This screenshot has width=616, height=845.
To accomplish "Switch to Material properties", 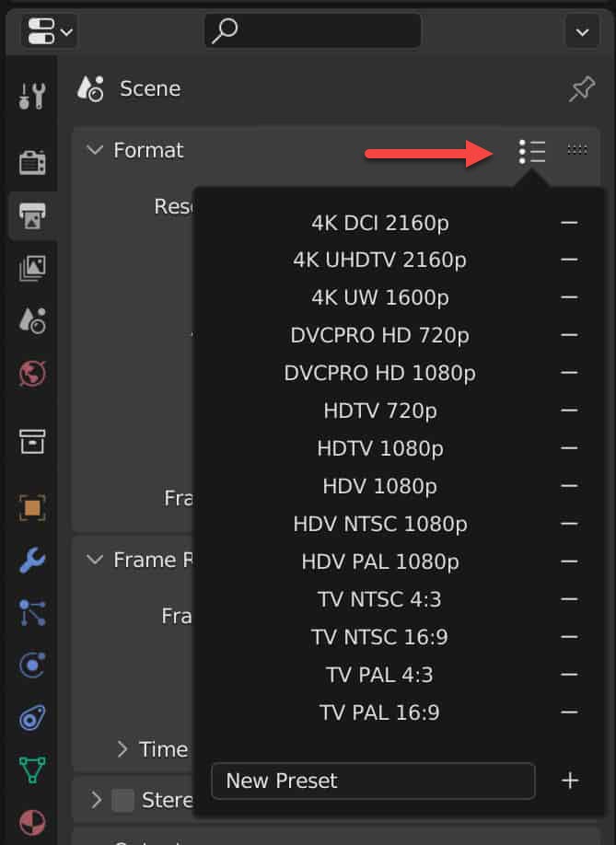I will 32,822.
